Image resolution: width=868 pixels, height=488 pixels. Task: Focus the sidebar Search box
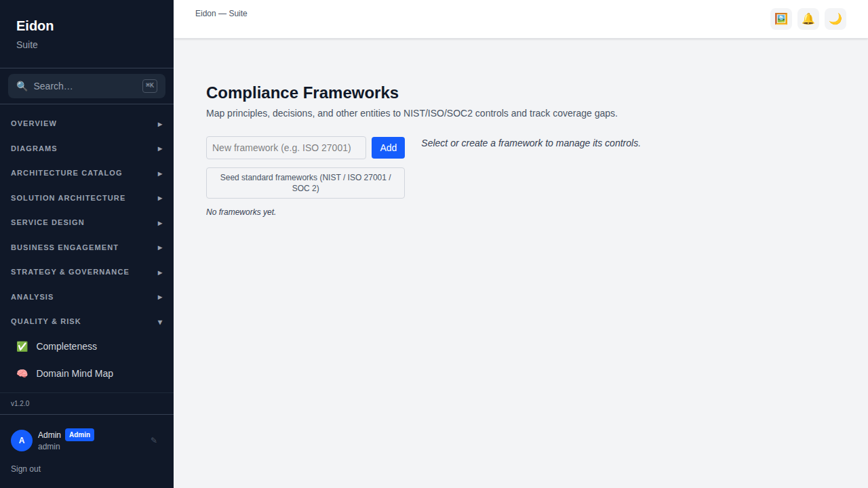click(87, 86)
